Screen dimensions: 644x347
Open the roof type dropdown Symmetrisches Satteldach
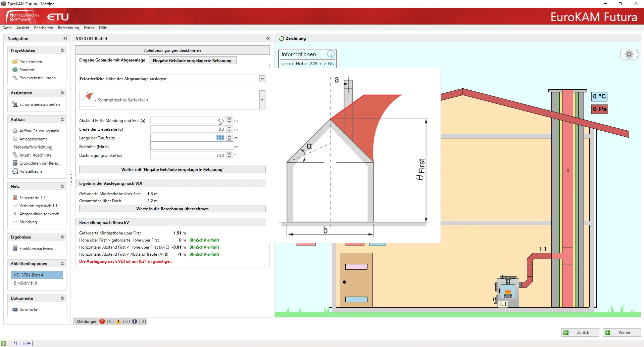(x=262, y=100)
